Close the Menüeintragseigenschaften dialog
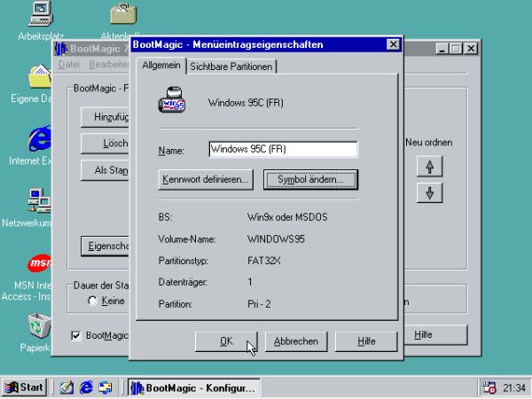This screenshot has height=399, width=532. tap(393, 44)
